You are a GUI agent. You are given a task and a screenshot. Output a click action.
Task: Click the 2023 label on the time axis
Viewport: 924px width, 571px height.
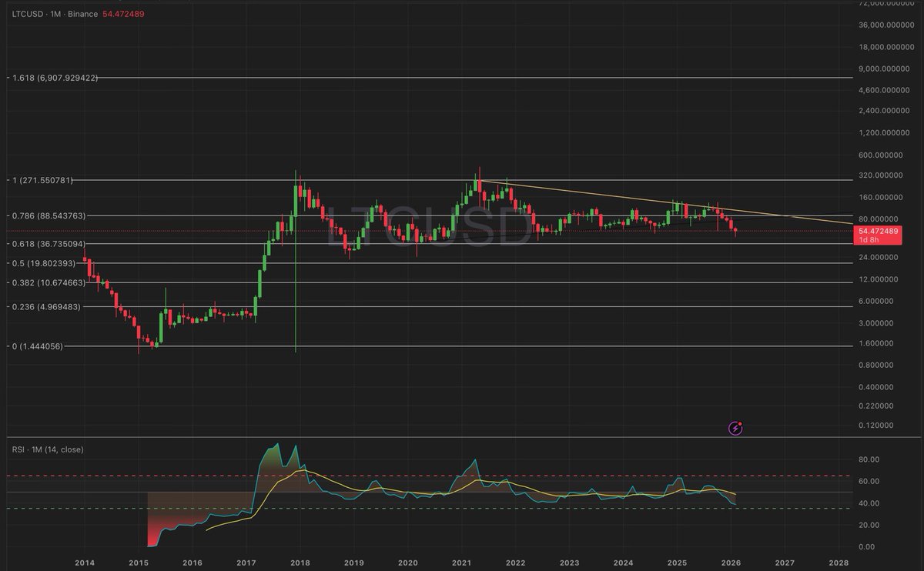pyautogui.click(x=569, y=564)
